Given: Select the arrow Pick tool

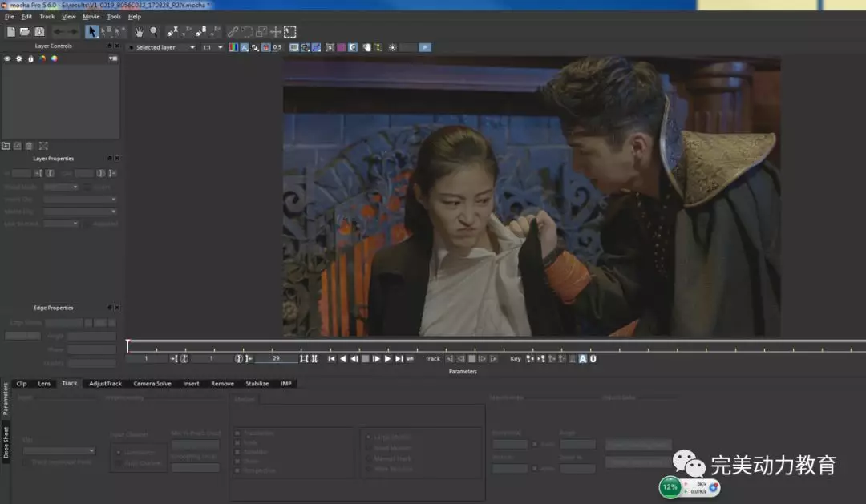Looking at the screenshot, I should click(91, 32).
